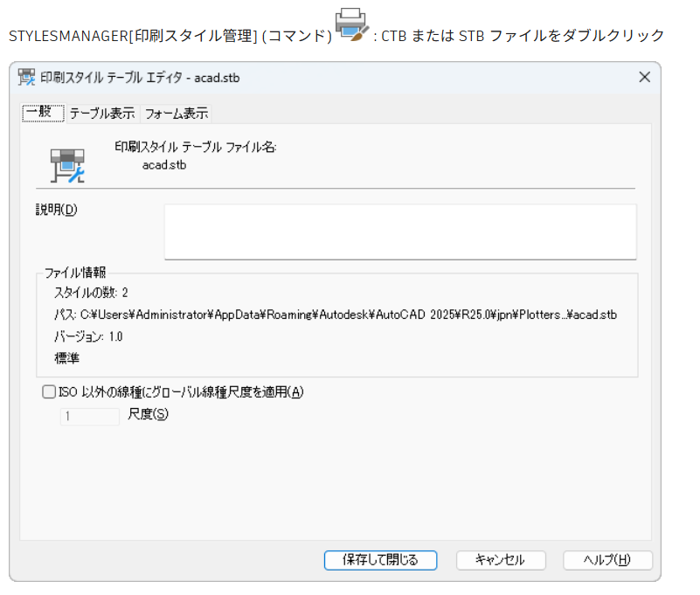Click inside the 説明 description text box
Viewport: 700px width, 595px height.
click(399, 232)
